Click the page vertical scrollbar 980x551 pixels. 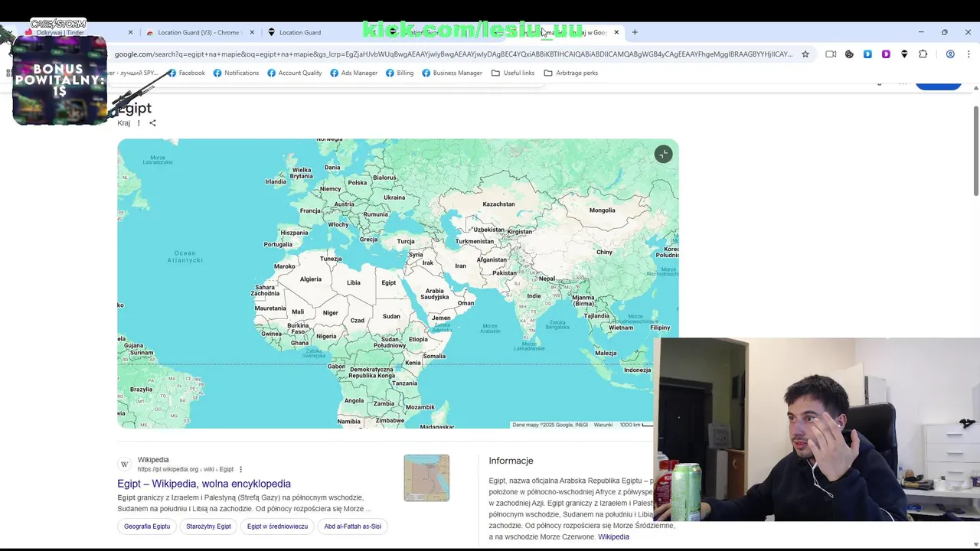point(975,152)
